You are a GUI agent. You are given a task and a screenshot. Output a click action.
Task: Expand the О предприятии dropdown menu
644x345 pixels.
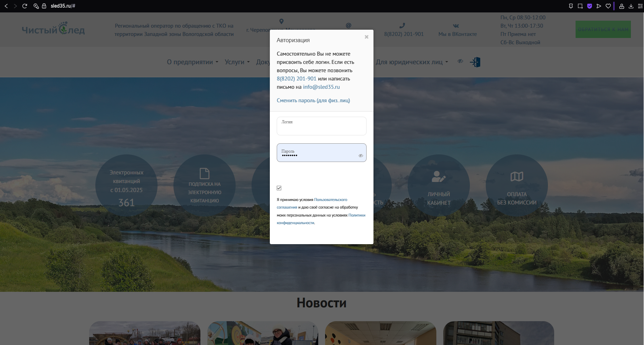(192, 62)
